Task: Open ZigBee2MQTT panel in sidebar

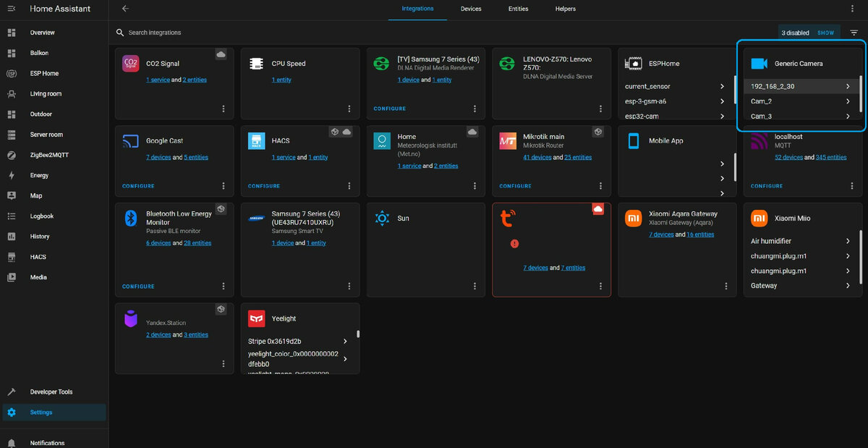Action: (54, 155)
